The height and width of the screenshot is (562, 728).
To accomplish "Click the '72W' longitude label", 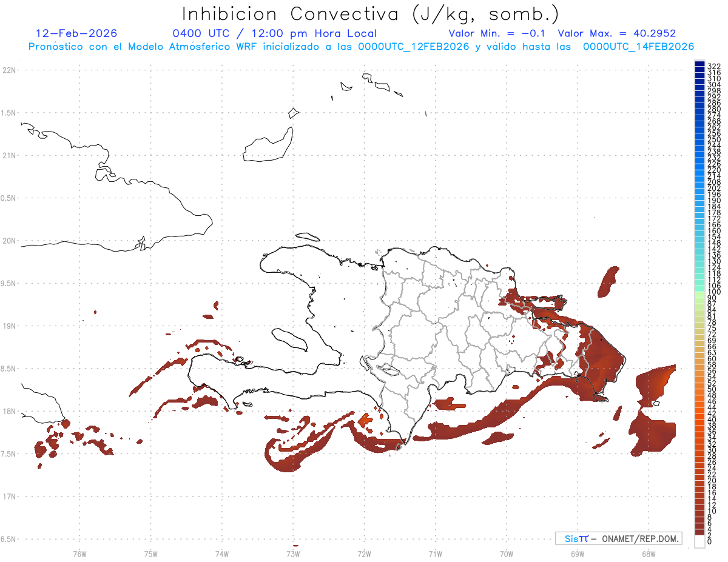I will (364, 553).
